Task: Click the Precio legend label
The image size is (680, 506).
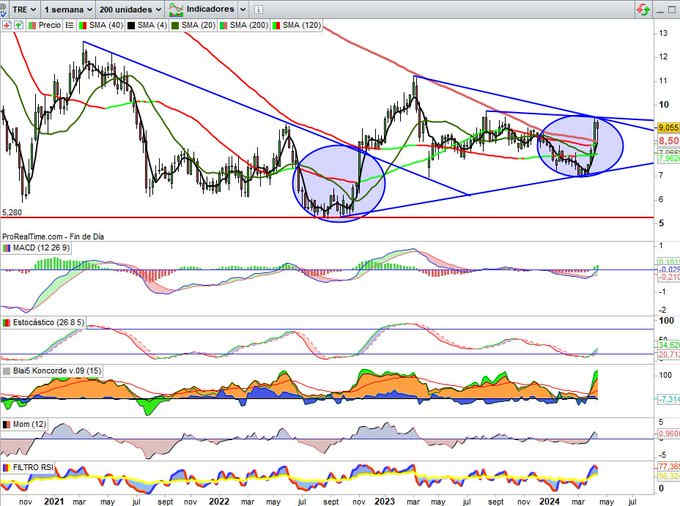Action: (49, 25)
